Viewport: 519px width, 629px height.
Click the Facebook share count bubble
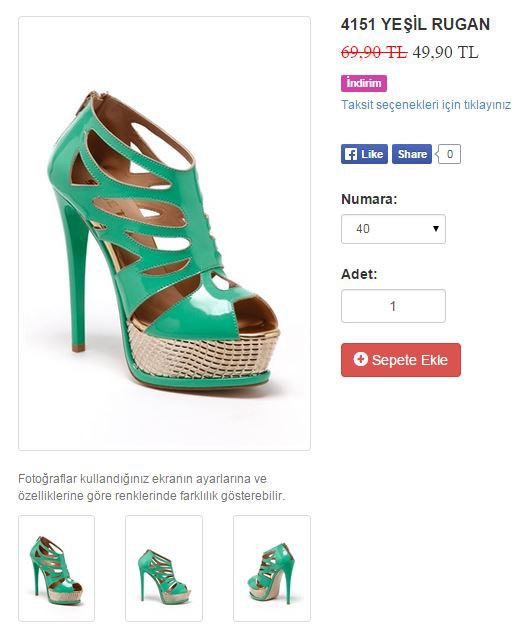tap(449, 154)
